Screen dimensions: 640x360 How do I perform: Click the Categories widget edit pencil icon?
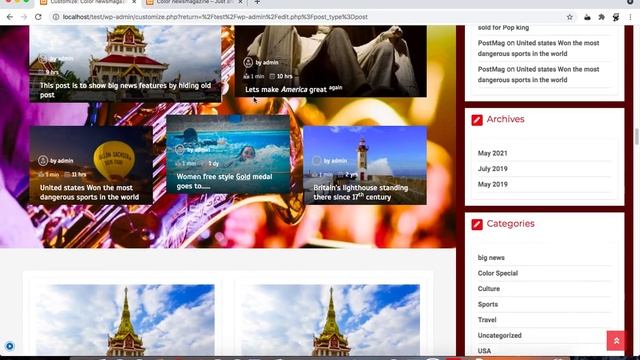tap(477, 224)
